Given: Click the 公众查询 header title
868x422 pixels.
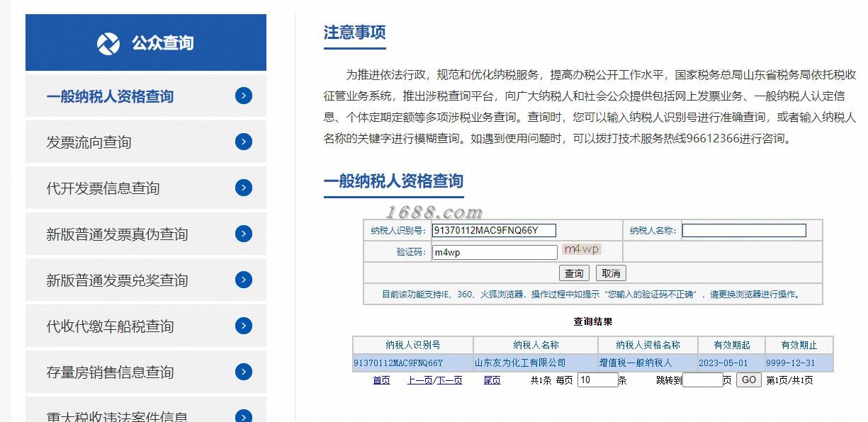Looking at the screenshot, I should click(162, 43).
